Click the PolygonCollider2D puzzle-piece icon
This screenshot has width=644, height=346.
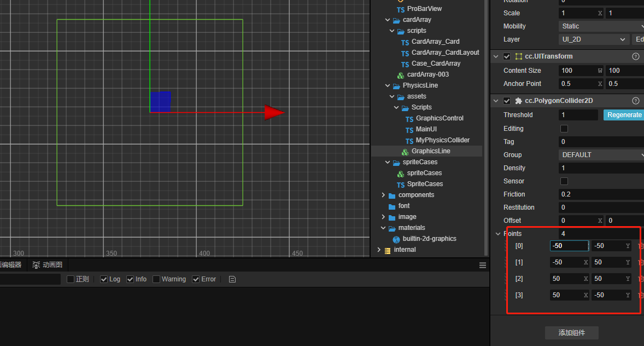[x=519, y=101]
